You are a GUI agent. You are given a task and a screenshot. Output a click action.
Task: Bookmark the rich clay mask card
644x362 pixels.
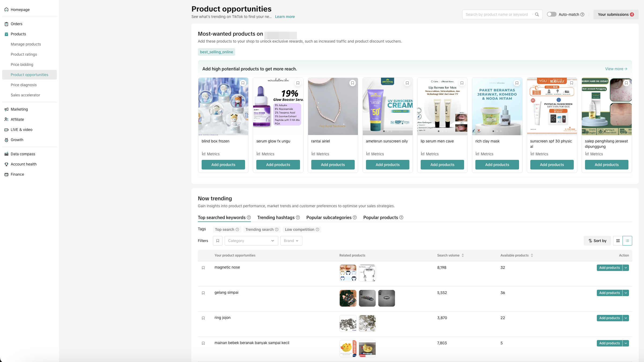click(517, 83)
